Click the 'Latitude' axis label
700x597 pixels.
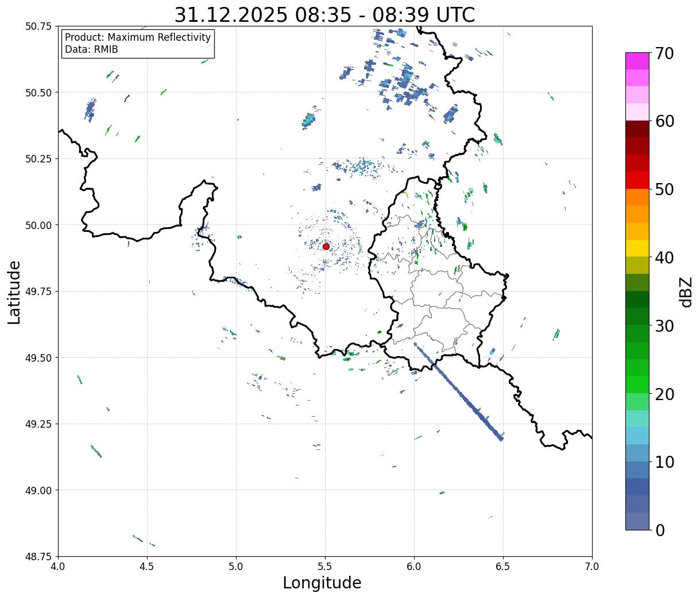14,292
